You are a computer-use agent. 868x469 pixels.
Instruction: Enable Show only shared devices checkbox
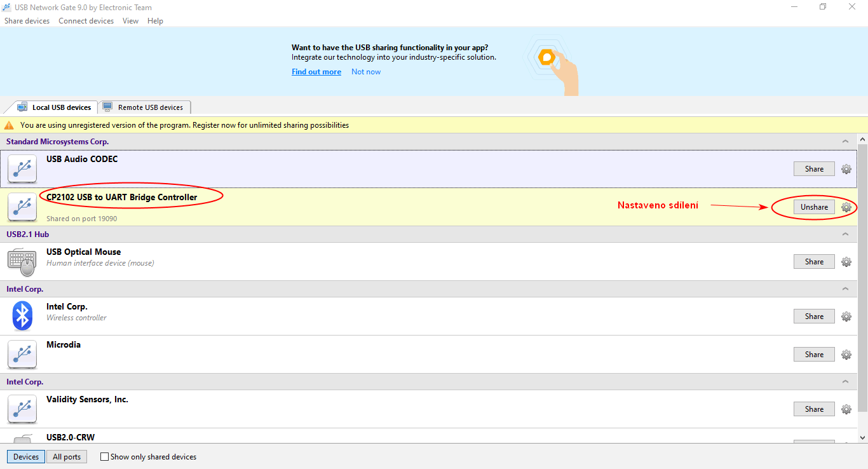tap(105, 457)
